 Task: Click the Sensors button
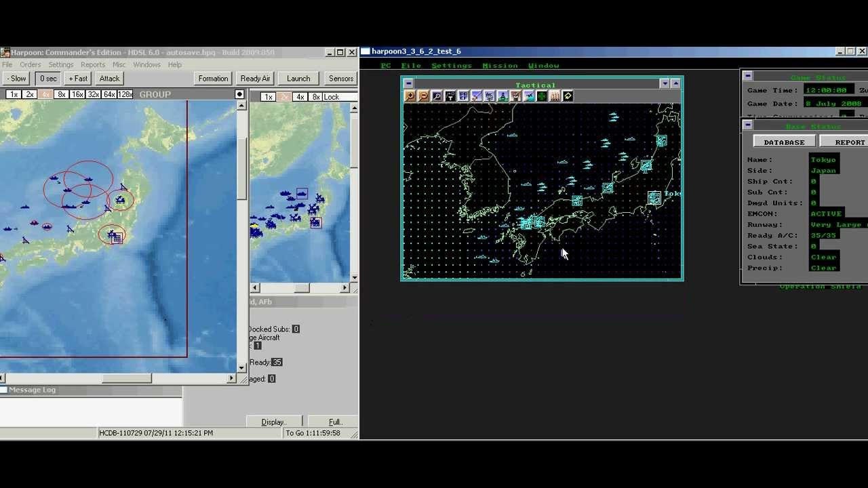[341, 79]
